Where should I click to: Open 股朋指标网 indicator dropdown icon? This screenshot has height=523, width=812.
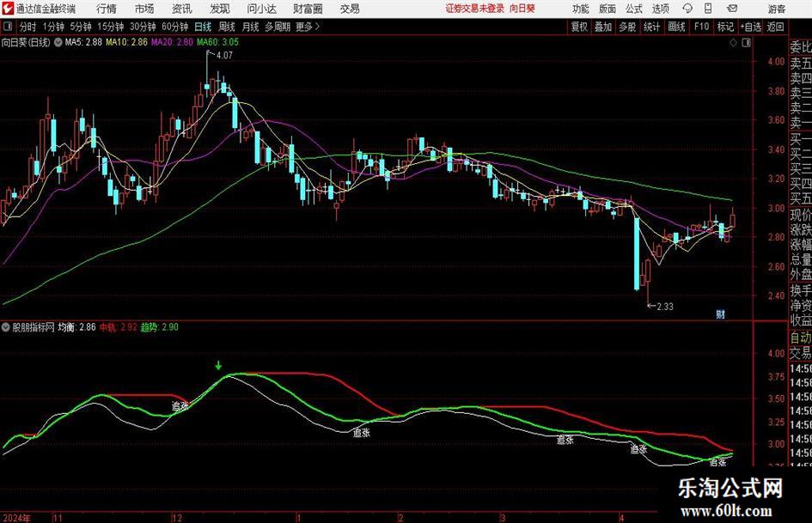[6, 327]
